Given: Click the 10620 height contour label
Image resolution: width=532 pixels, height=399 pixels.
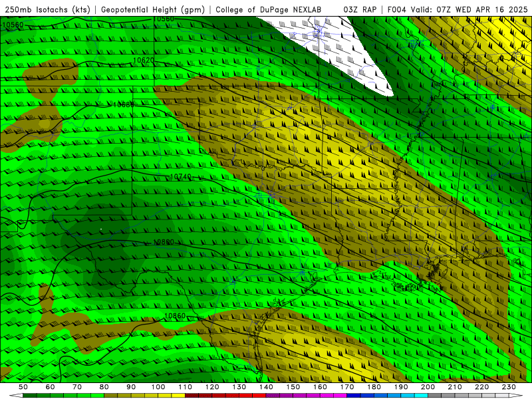Looking at the screenshot, I should [x=144, y=61].
